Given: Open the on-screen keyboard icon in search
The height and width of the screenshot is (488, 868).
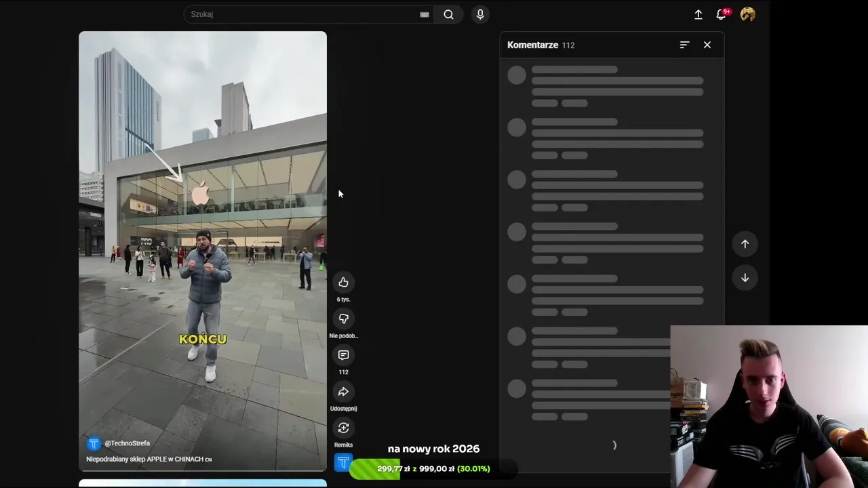Looking at the screenshot, I should 425,14.
